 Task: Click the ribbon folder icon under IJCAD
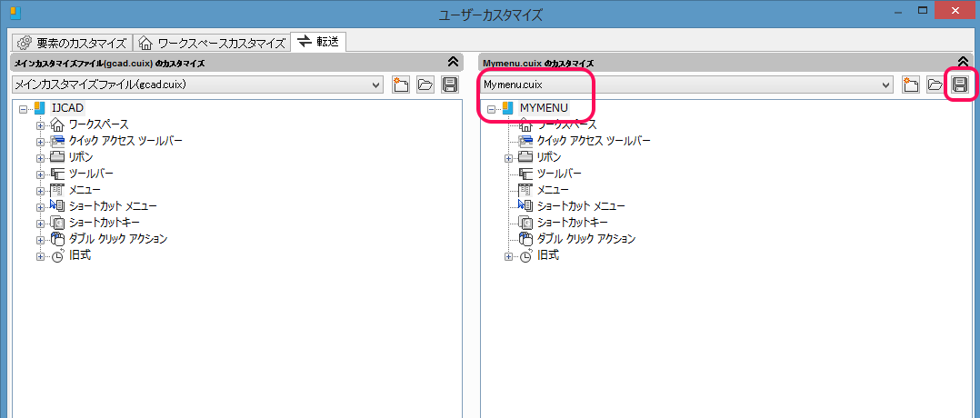(57, 157)
